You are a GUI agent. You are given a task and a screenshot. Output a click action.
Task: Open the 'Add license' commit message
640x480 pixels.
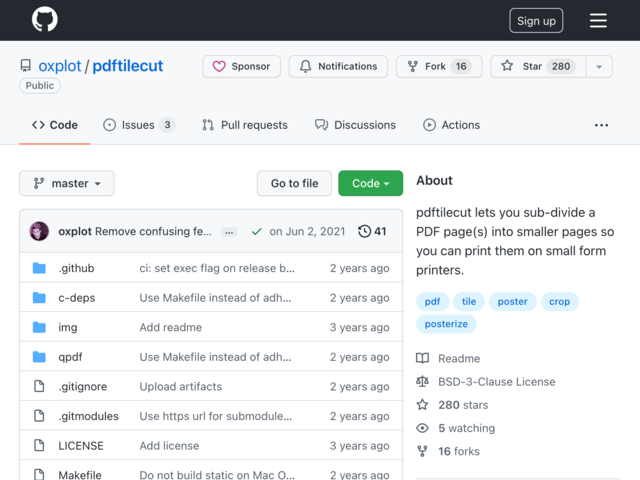click(169, 446)
